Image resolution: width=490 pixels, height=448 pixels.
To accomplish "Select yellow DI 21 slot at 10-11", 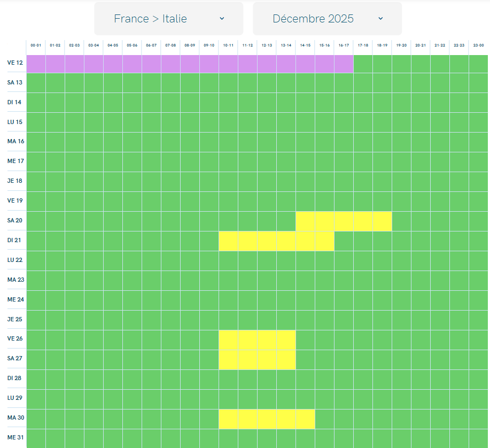I will [x=228, y=241].
